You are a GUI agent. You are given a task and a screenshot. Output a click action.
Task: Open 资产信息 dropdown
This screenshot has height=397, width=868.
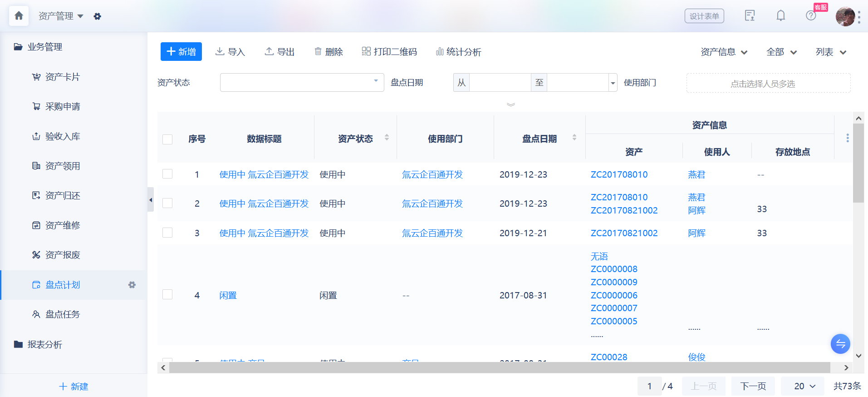[x=724, y=52]
